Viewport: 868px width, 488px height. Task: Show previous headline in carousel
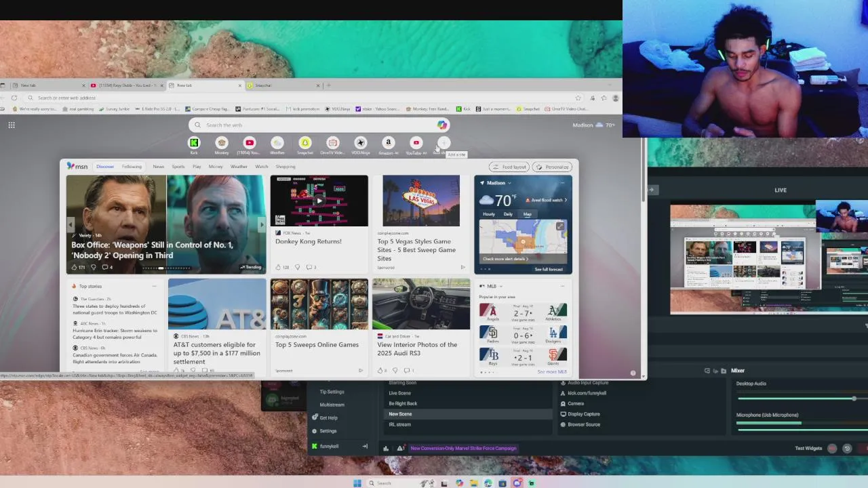71,224
